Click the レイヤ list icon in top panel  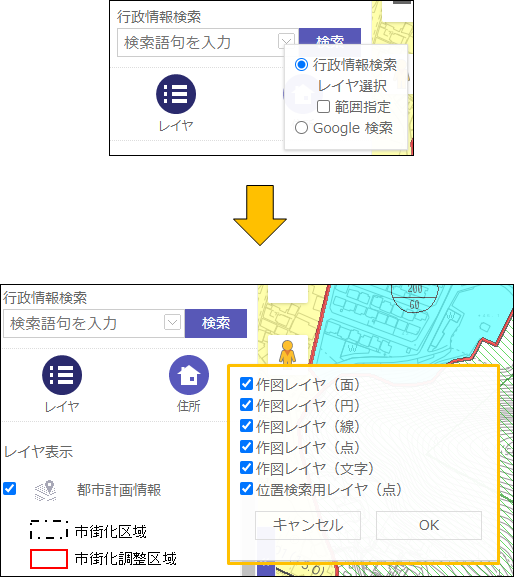[176, 94]
